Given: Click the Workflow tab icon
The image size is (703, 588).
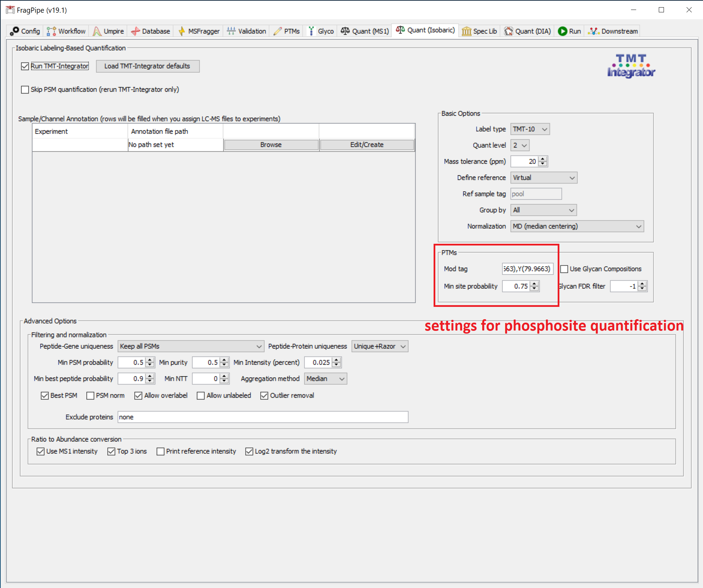Looking at the screenshot, I should [51, 31].
